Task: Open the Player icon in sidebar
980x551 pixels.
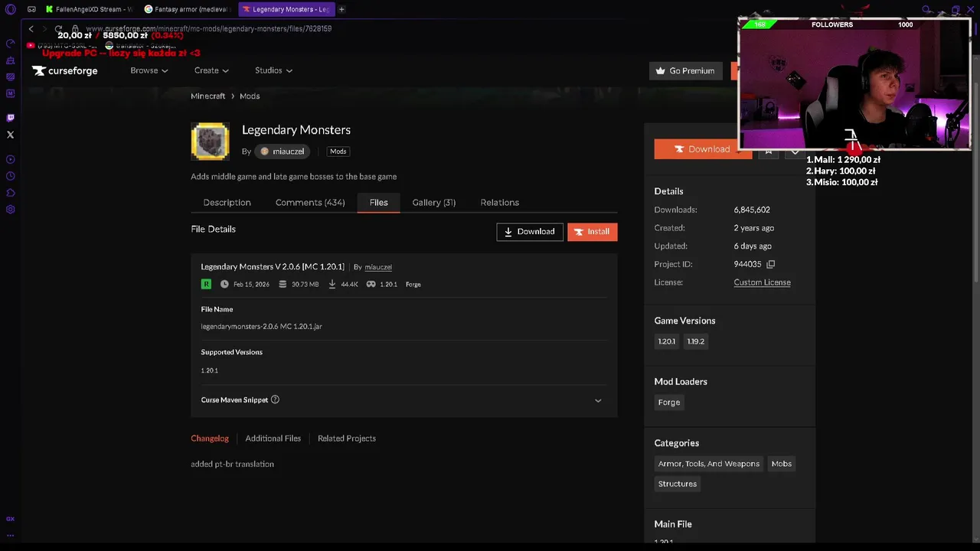Action: click(10, 159)
